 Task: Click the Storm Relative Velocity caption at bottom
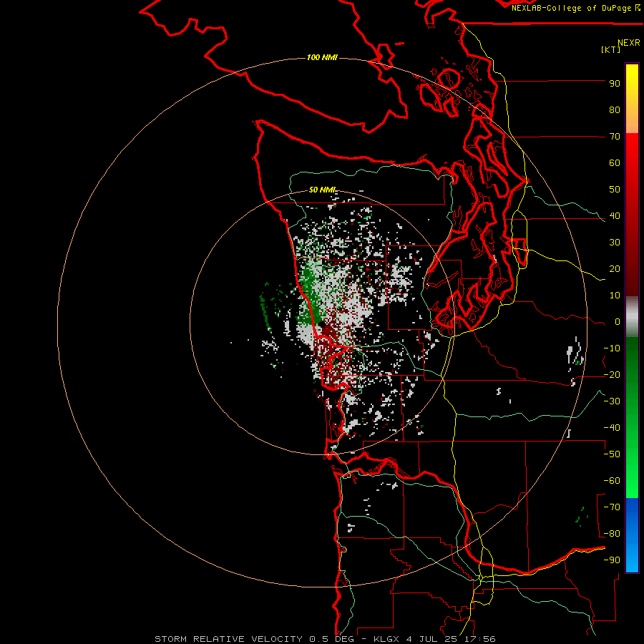[325, 639]
